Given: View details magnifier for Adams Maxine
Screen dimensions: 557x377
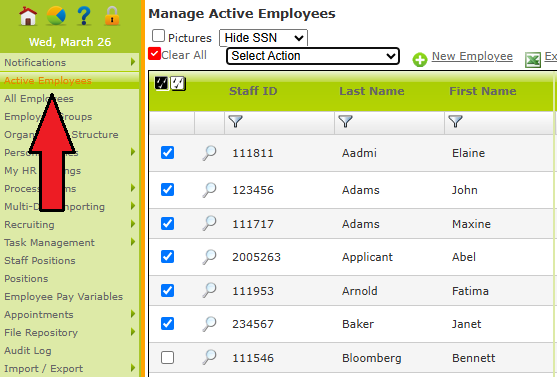Looking at the screenshot, I should (210, 223).
